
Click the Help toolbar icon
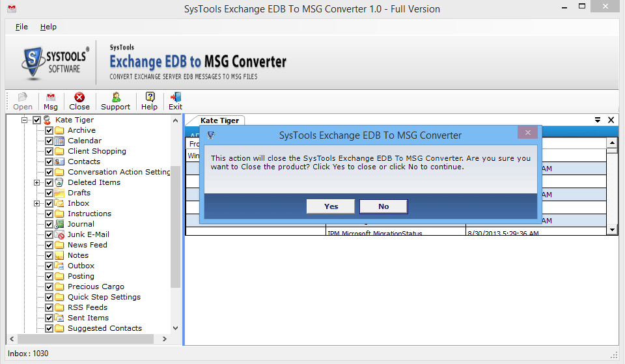[x=150, y=97]
